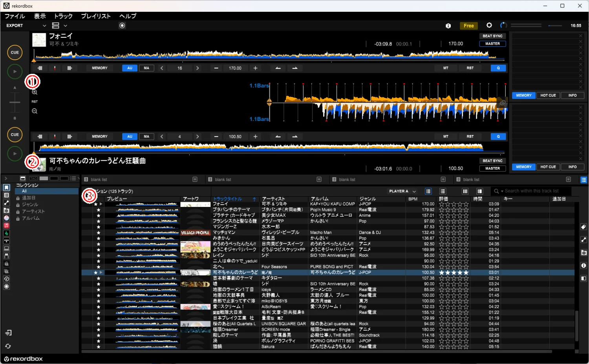
Task: Open Apple Music in sidebar
Action: [6, 225]
